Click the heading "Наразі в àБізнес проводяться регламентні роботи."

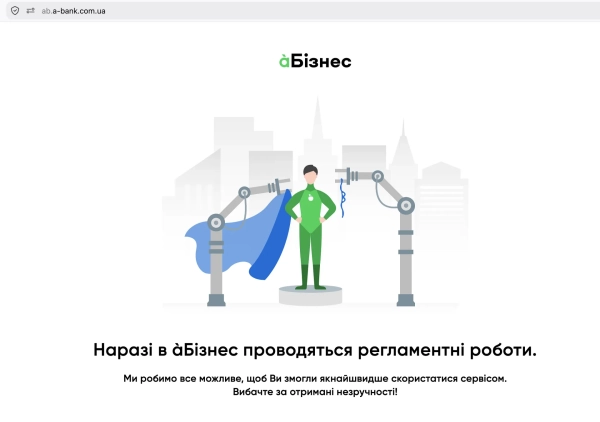tap(315, 350)
